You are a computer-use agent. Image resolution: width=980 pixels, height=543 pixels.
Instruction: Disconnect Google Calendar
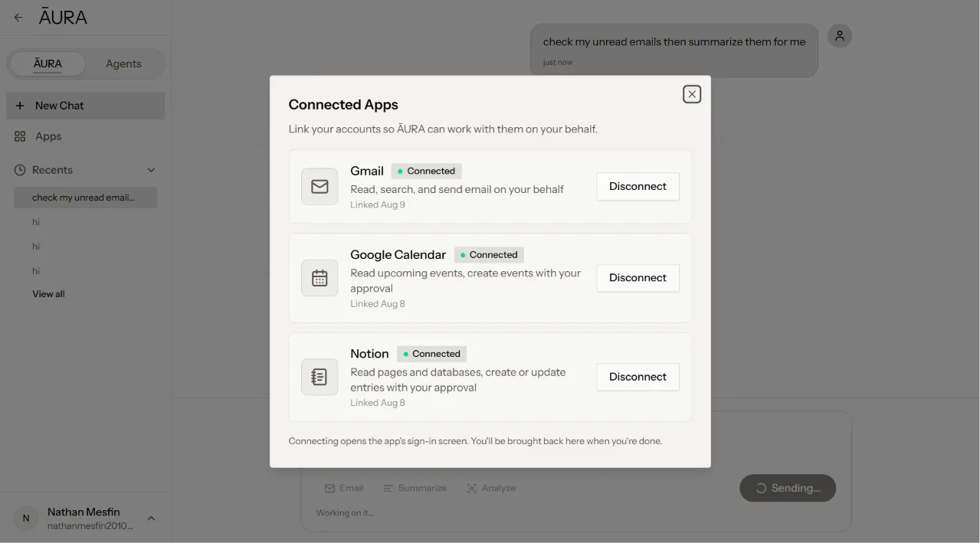637,278
